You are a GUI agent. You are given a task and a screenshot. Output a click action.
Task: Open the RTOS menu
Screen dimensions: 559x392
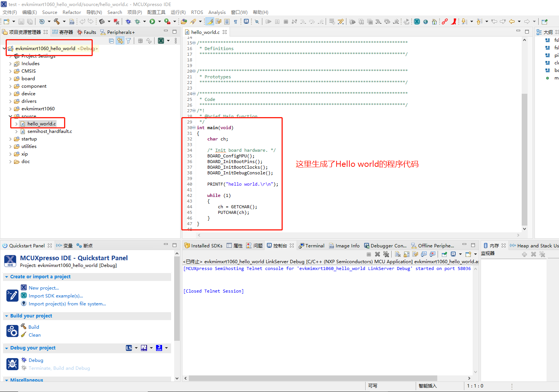click(197, 12)
